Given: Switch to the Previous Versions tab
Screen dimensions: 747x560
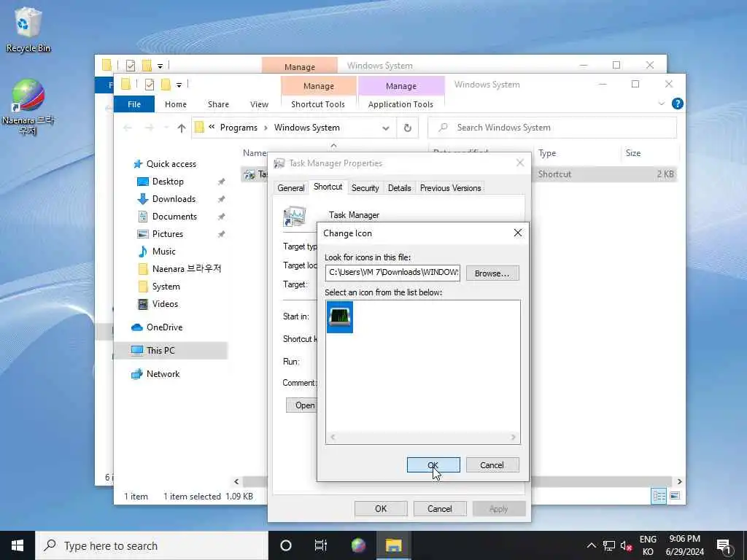Looking at the screenshot, I should click(450, 188).
